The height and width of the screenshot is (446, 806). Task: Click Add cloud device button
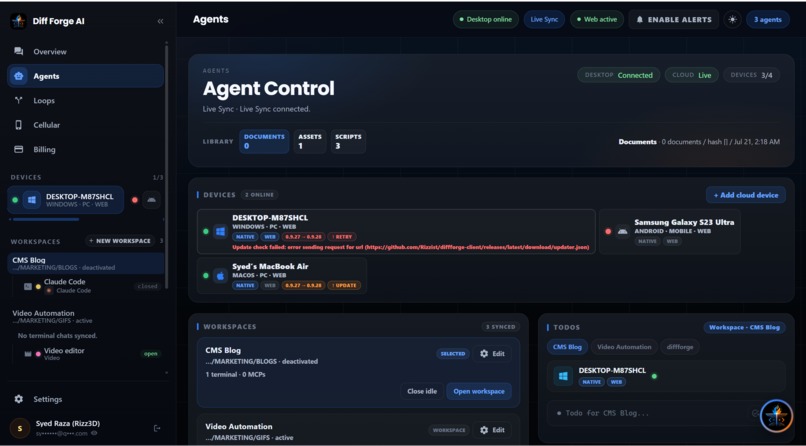pyautogui.click(x=746, y=195)
